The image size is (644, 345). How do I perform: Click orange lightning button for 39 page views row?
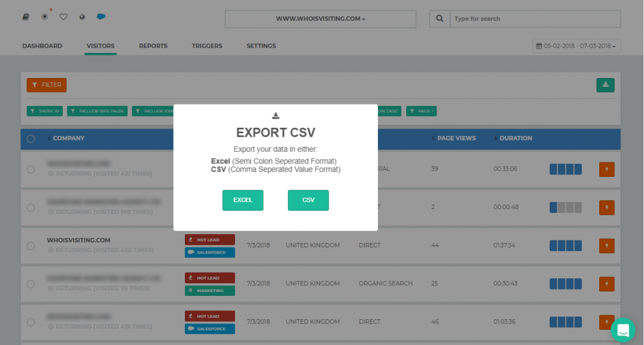click(x=607, y=169)
